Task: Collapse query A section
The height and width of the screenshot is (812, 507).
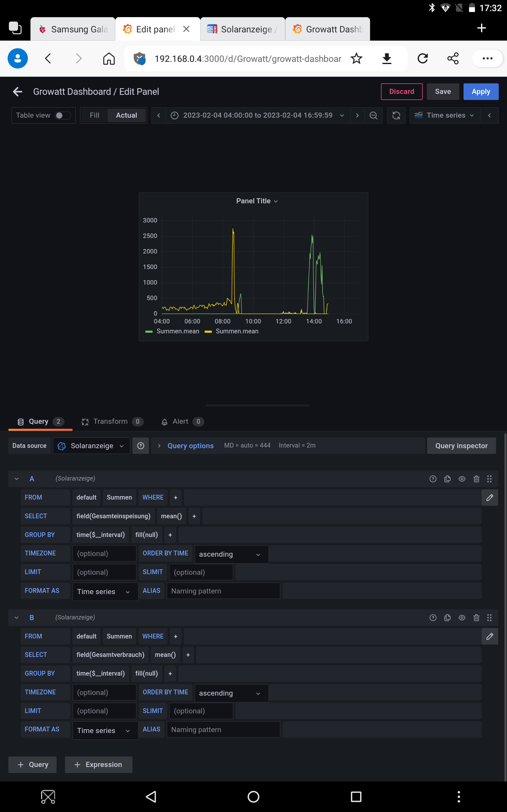Action: [16, 479]
